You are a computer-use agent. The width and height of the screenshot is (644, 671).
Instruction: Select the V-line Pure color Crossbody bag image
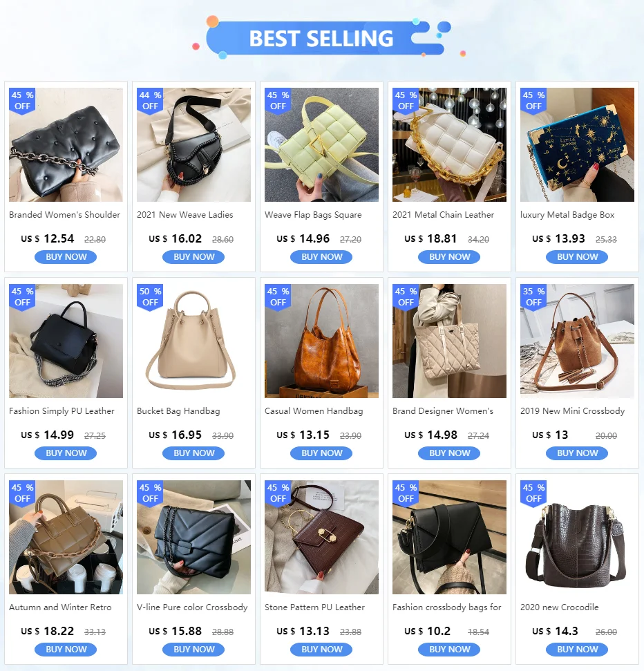pyautogui.click(x=193, y=537)
